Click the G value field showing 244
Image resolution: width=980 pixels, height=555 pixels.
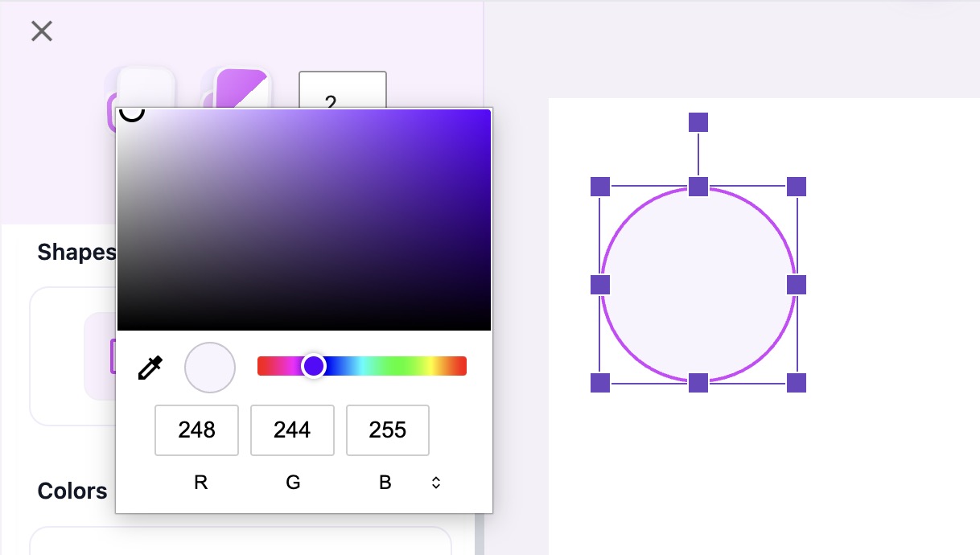click(x=292, y=430)
